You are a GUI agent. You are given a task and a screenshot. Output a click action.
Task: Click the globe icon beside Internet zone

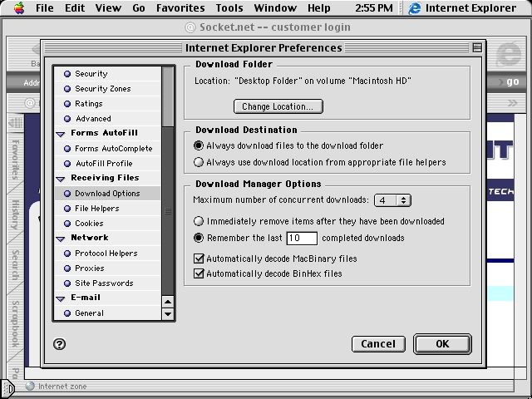pos(30,386)
